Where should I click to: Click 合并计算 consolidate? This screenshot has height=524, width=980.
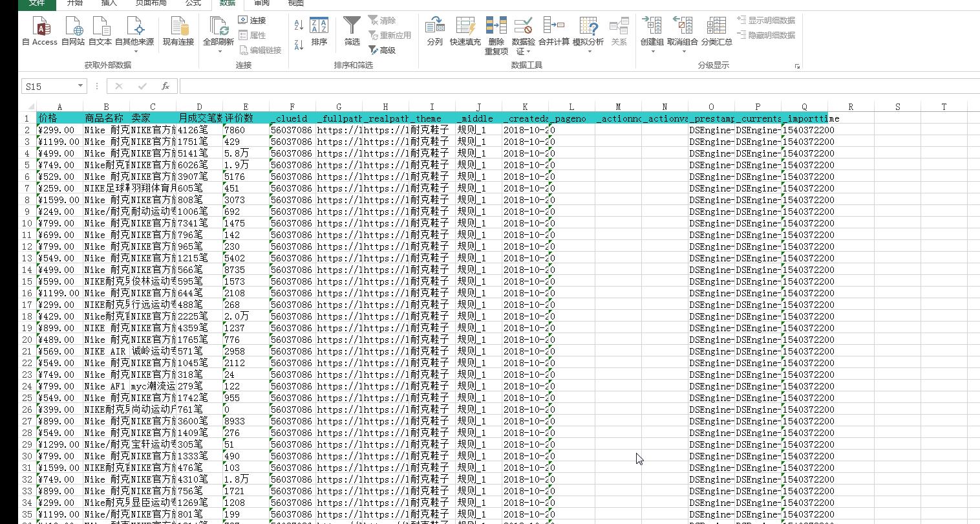(x=554, y=32)
